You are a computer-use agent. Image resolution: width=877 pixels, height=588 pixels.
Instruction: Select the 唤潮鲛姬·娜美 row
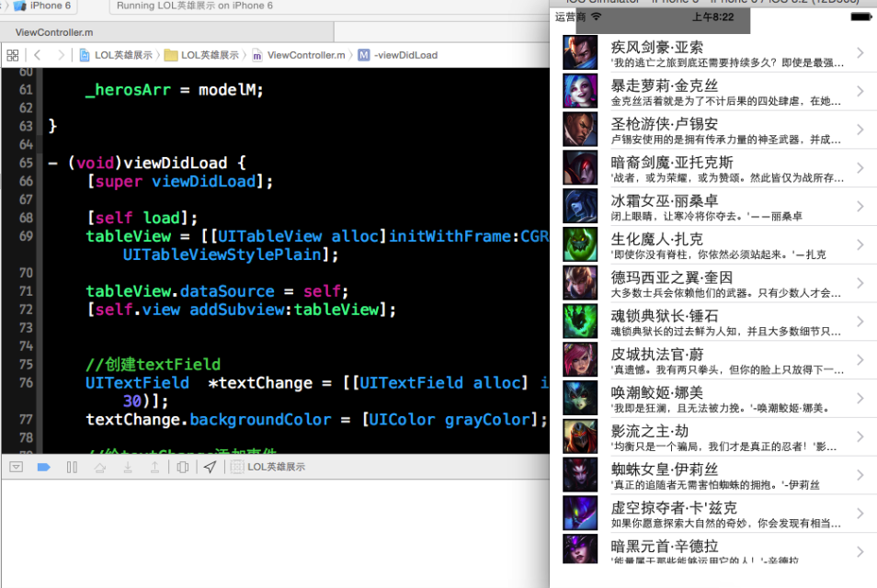[x=713, y=398]
